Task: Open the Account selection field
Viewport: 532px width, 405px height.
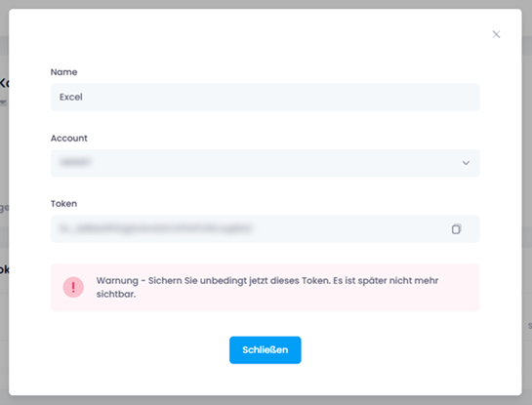Action: [265, 163]
